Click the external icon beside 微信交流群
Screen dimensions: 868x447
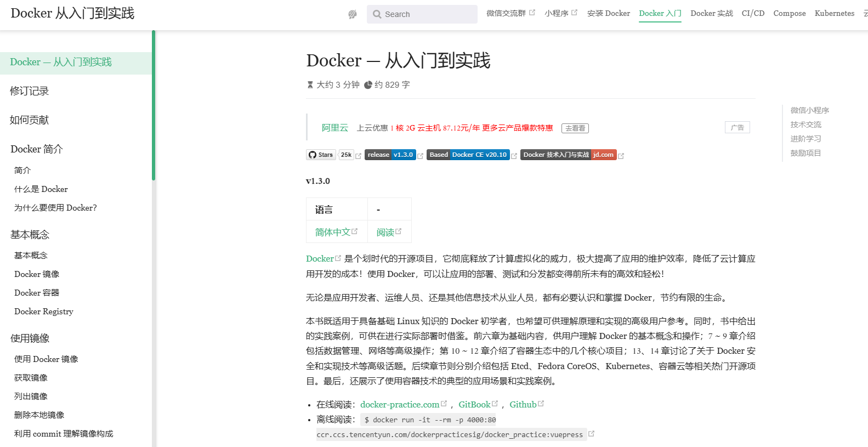coord(532,12)
